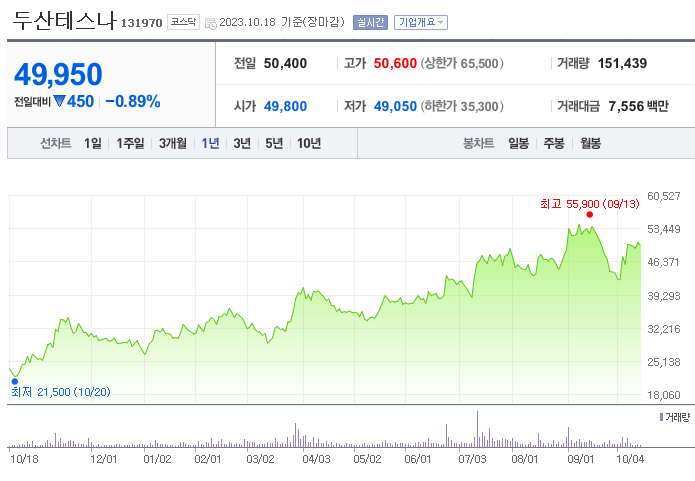Switch to 월봉 monthly candle chart

[590, 143]
